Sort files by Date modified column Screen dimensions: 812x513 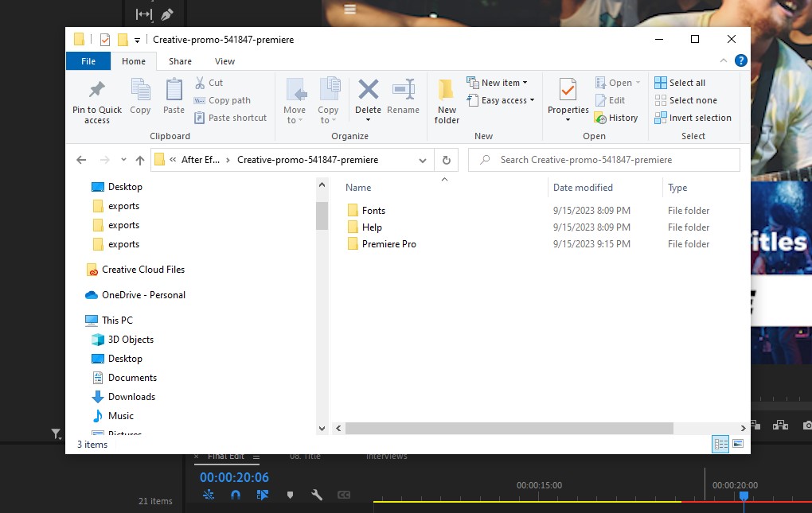pyautogui.click(x=583, y=188)
